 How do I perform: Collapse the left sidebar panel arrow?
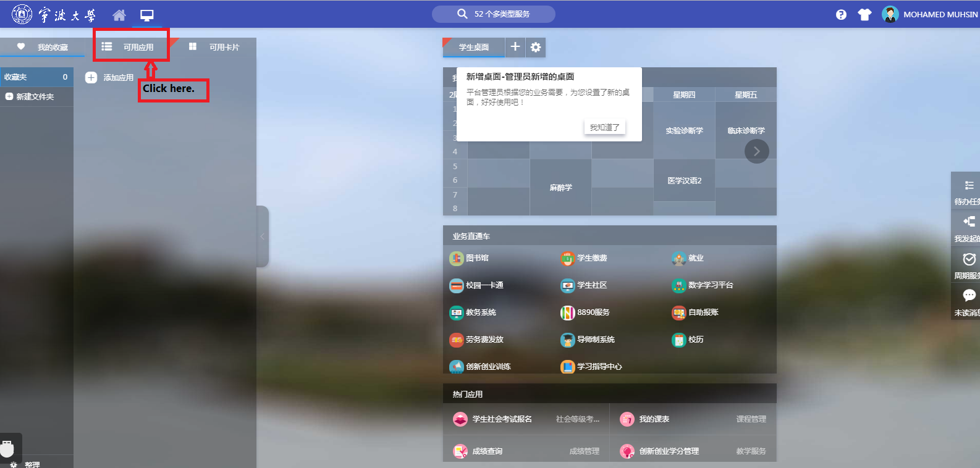(x=262, y=236)
